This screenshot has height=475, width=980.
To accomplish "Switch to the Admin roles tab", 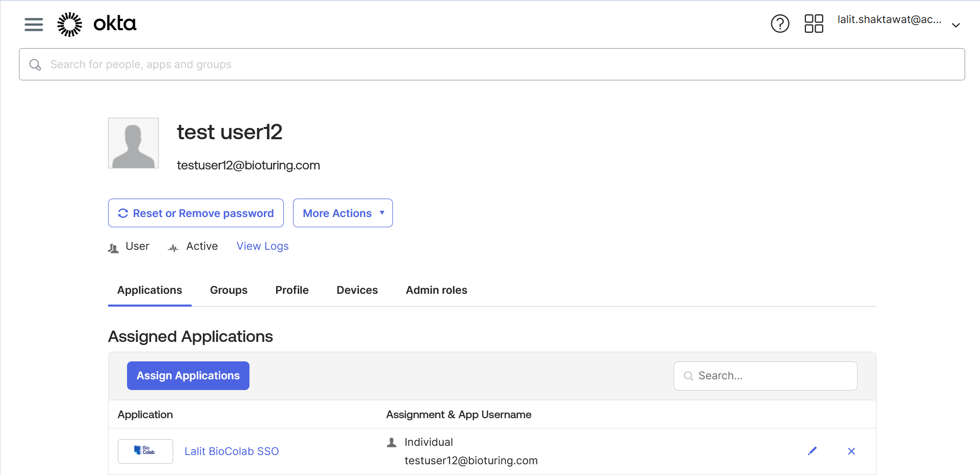I will [x=436, y=290].
